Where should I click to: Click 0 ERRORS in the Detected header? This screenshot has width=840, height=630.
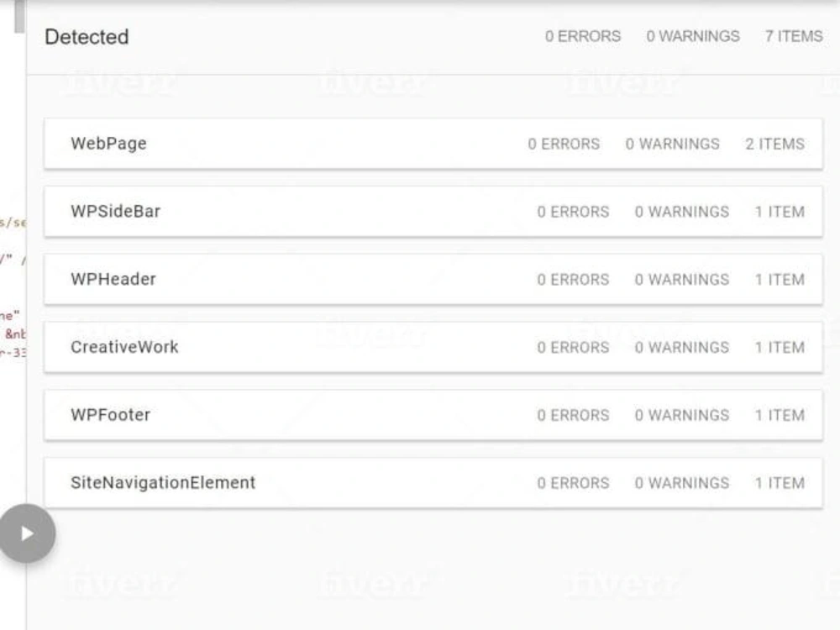(583, 36)
